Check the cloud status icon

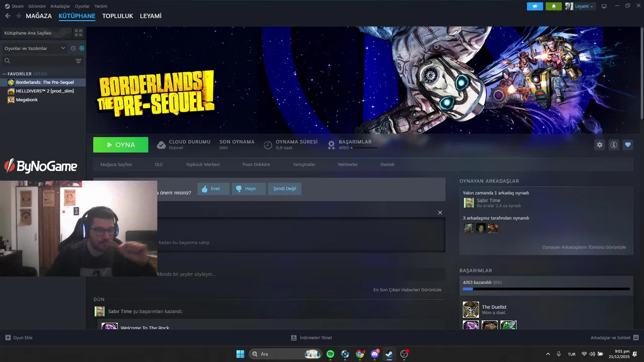[161, 145]
